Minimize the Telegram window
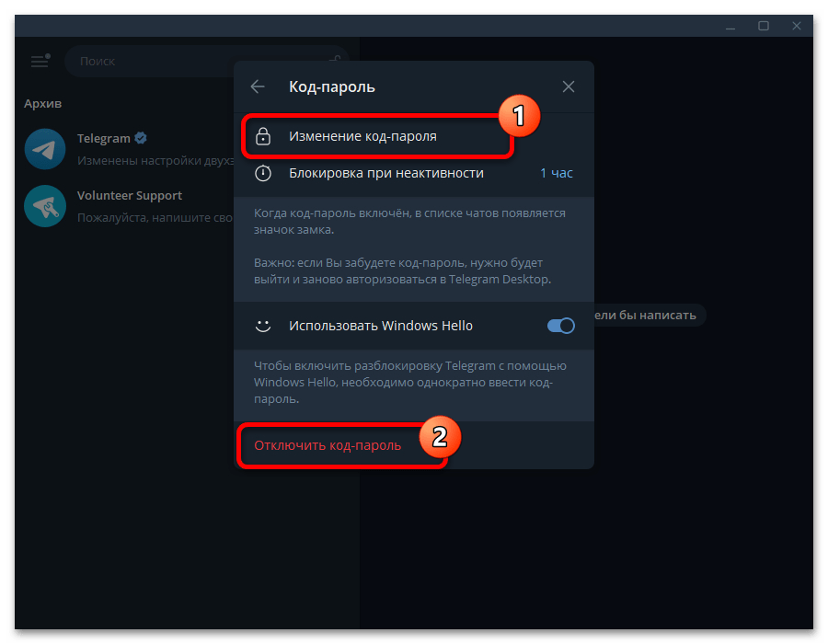The height and width of the screenshot is (644, 828). click(730, 26)
